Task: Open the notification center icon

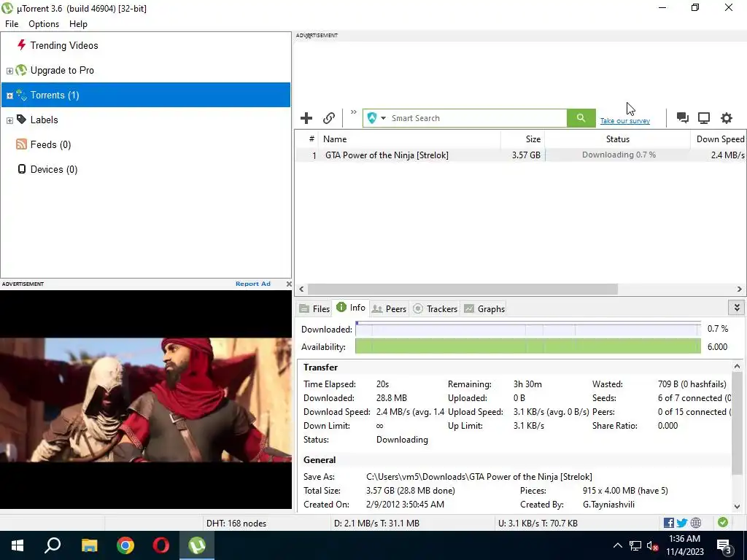Action: point(724,546)
